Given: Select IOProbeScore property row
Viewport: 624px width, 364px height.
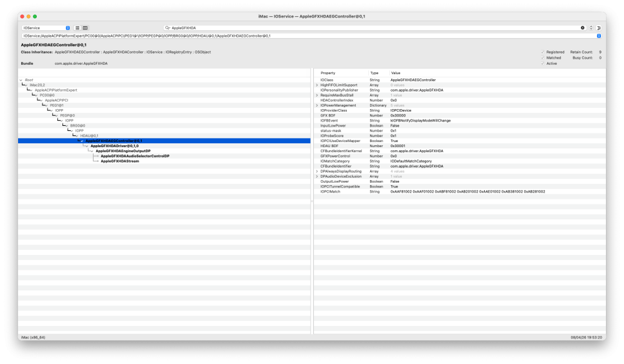Looking at the screenshot, I should point(460,136).
